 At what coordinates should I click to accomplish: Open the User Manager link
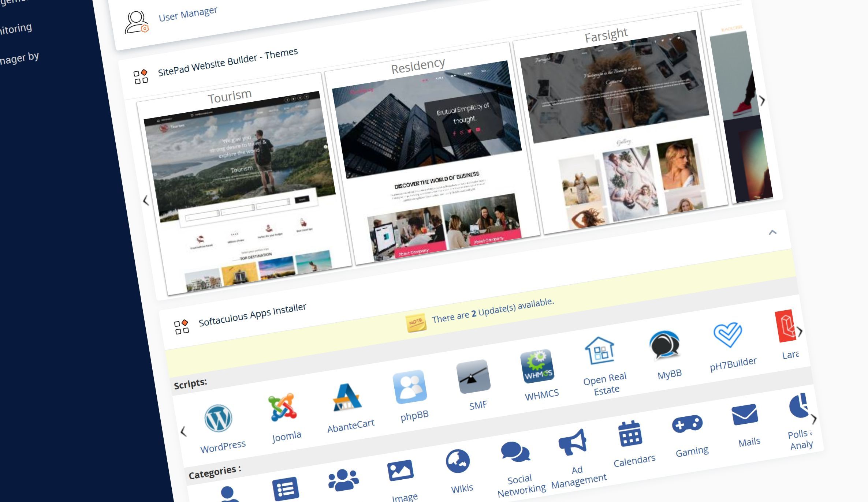pyautogui.click(x=188, y=14)
